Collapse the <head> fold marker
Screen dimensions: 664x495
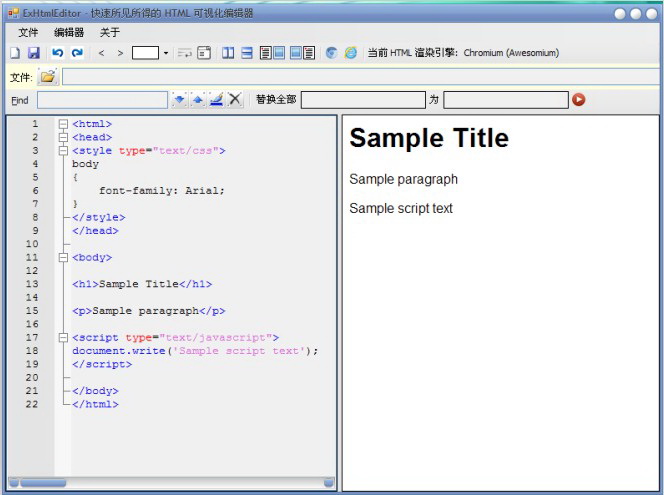(64, 137)
